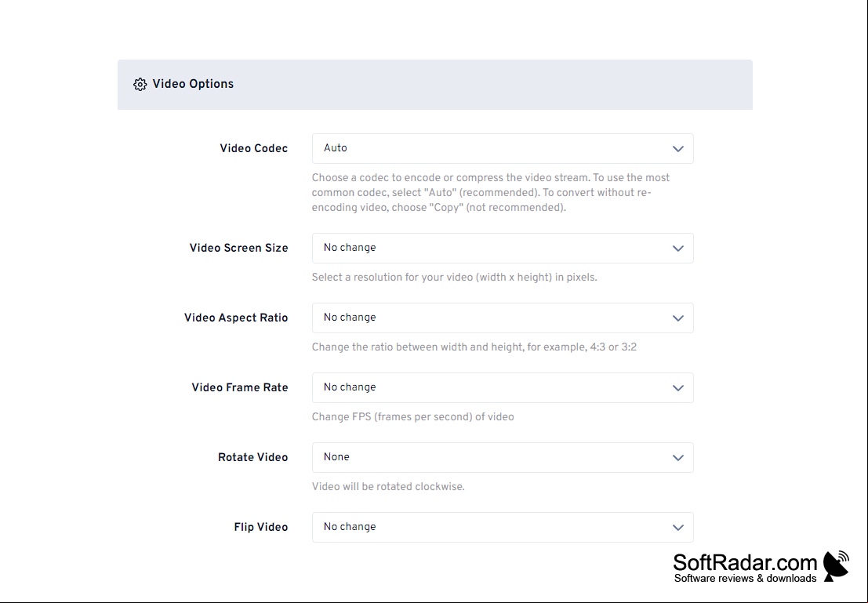Click the Video Codec chevron arrow
Viewport: 868px width, 603px height.
[x=677, y=148]
